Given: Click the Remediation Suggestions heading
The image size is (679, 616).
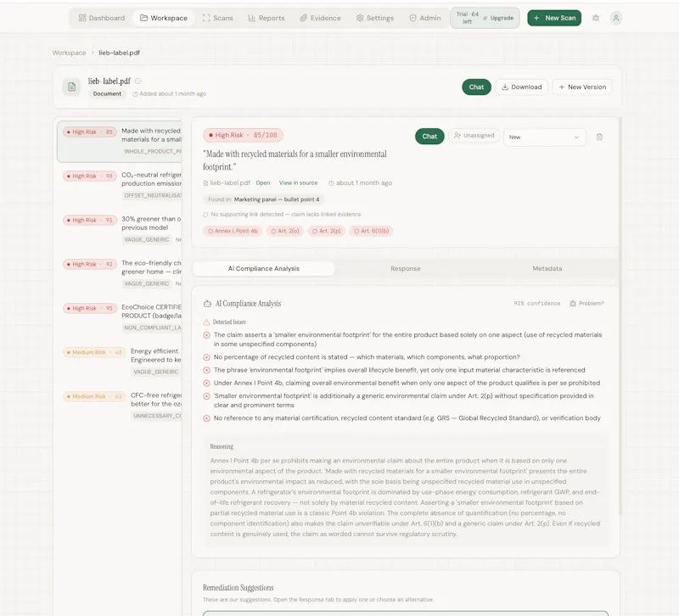Looking at the screenshot, I should point(238,587).
